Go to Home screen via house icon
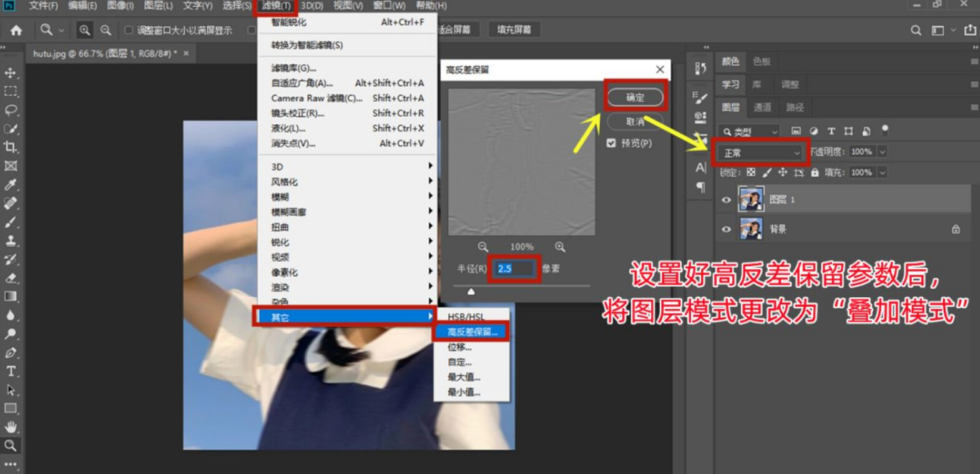The width and height of the screenshot is (980, 474). pos(16,30)
